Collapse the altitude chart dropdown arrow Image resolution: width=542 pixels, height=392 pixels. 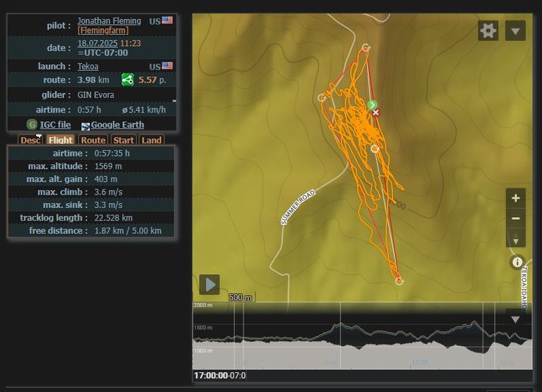pos(515,319)
